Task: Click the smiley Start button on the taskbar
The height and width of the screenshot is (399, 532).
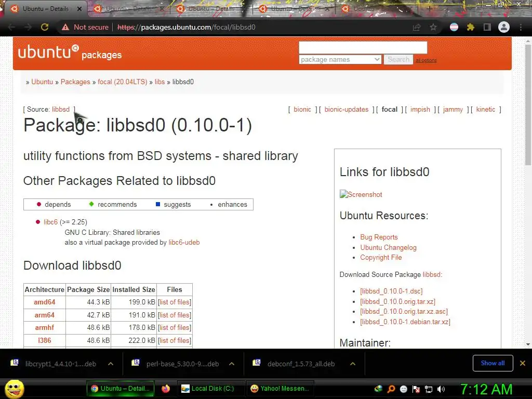Action: point(14,389)
